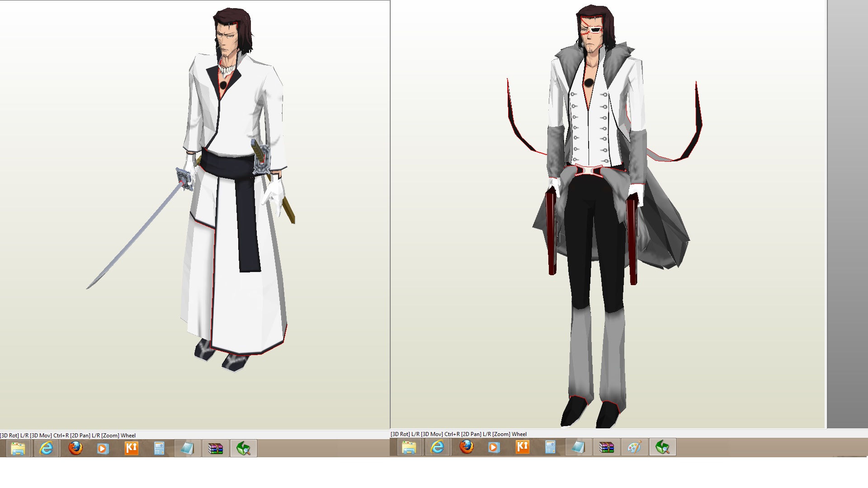This screenshot has width=868, height=488.
Task: Click Pepakura Viewer icon in left-hand taskbar
Action: coord(244,449)
